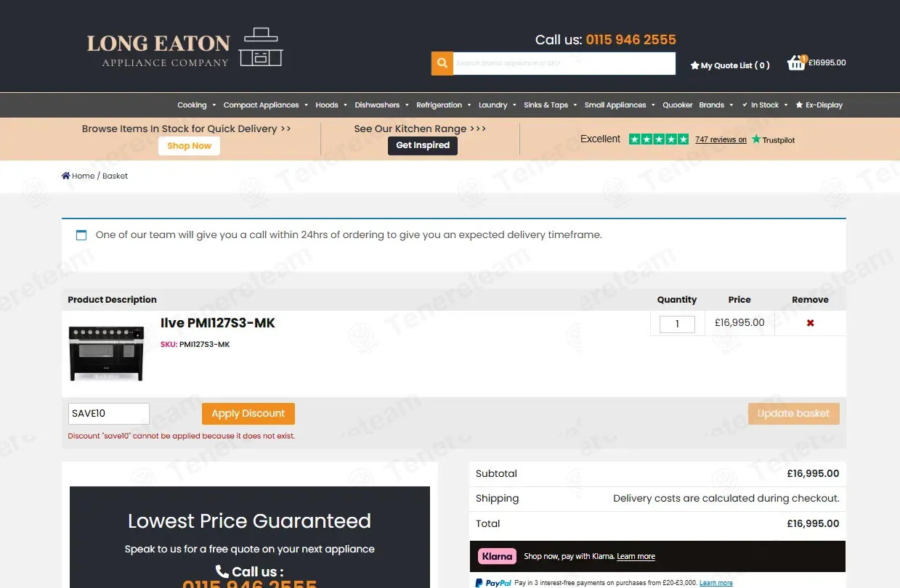Remove Ilve PMI127S3-MK with red X
This screenshot has width=900, height=588.
point(811,323)
